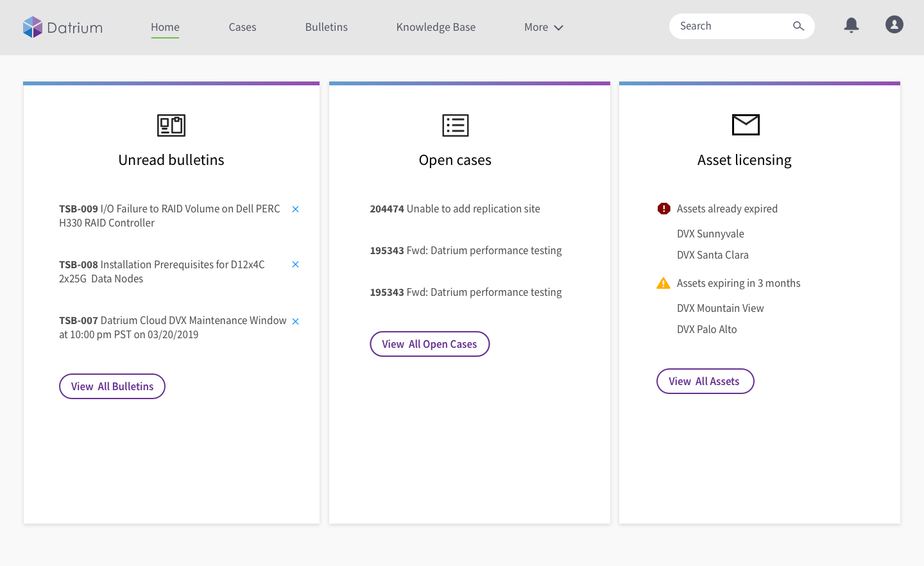Expand the More menu chevron
This screenshot has width=924, height=566.
[558, 28]
